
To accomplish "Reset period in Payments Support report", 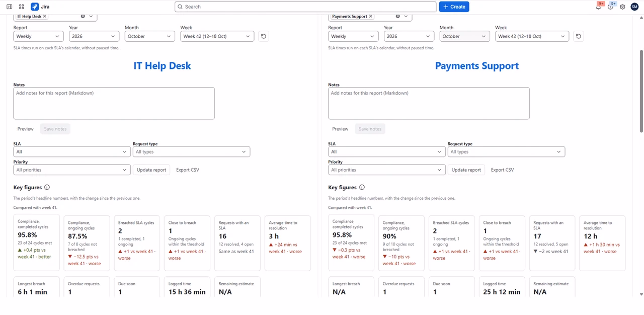I will [x=578, y=36].
